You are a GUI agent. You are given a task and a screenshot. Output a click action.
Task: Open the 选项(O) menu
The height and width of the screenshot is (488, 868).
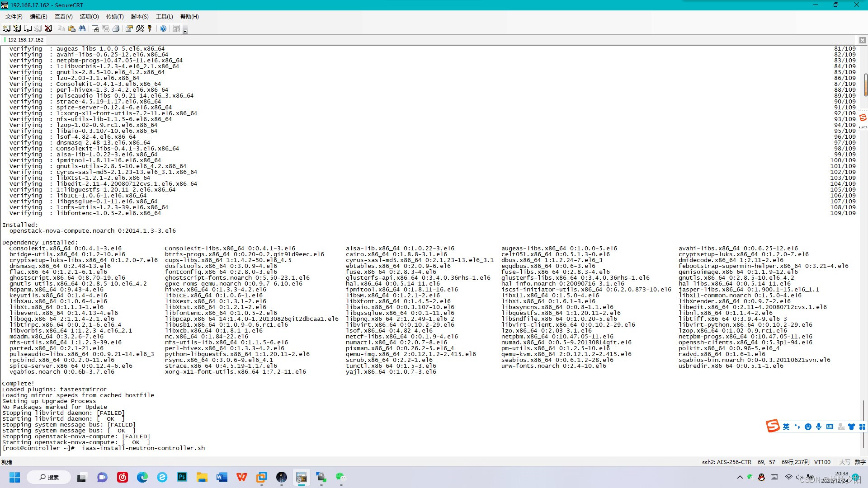coord(89,17)
